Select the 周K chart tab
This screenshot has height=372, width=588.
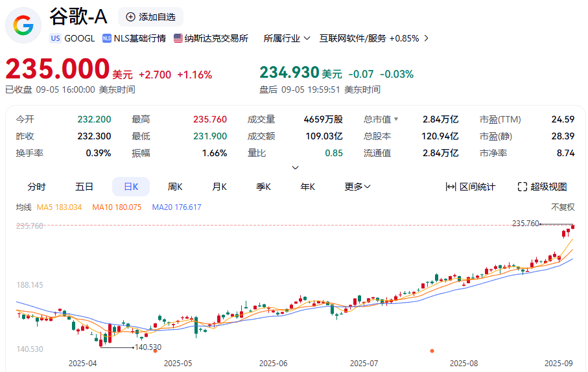[x=175, y=187]
